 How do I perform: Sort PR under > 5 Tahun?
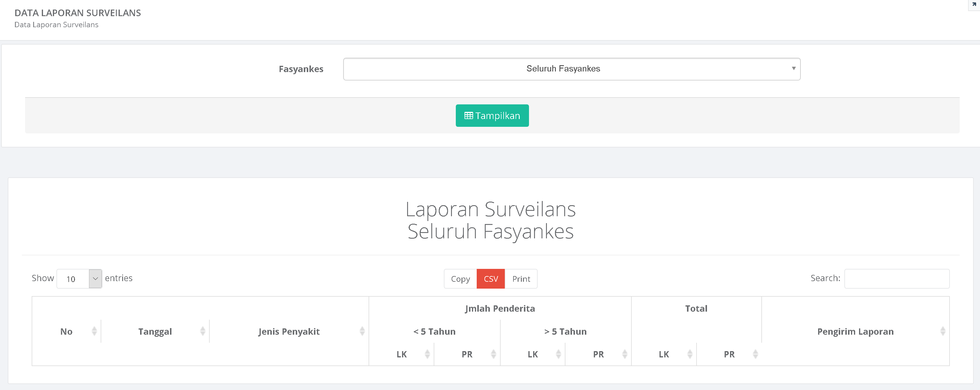tap(624, 354)
